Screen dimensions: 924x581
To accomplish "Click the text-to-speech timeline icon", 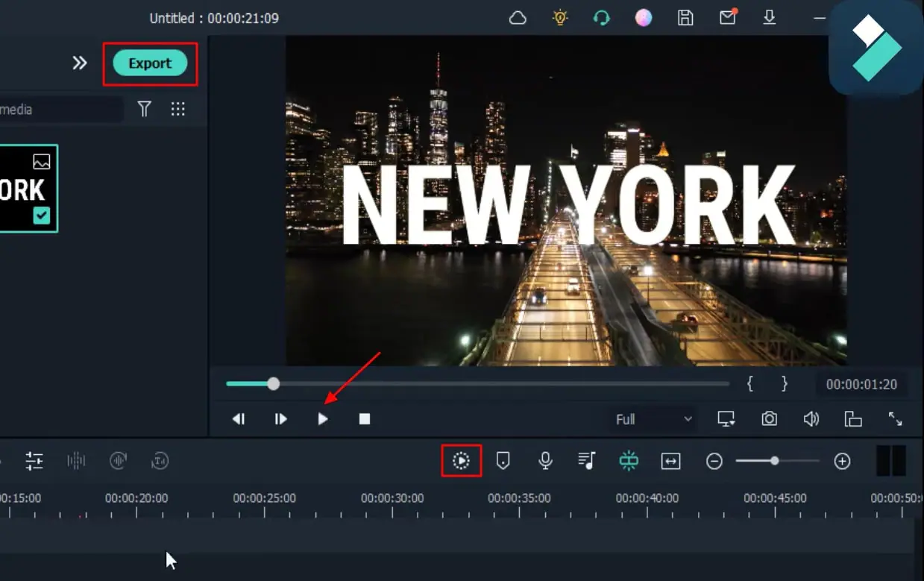I will [x=160, y=461].
